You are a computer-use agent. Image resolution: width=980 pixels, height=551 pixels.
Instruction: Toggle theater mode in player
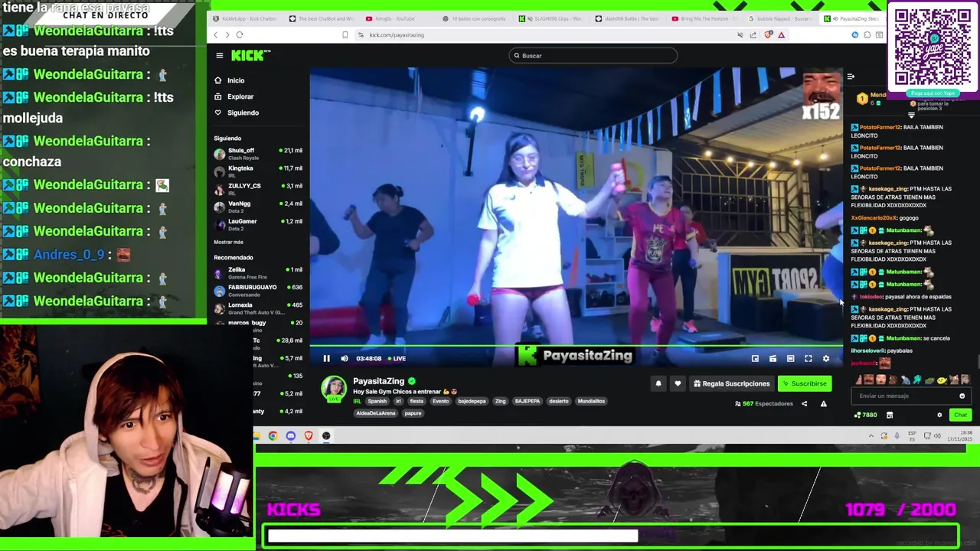790,358
